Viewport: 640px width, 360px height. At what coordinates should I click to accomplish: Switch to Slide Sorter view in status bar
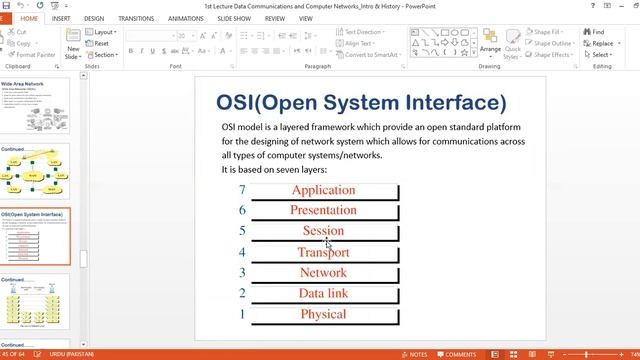tap(513, 354)
